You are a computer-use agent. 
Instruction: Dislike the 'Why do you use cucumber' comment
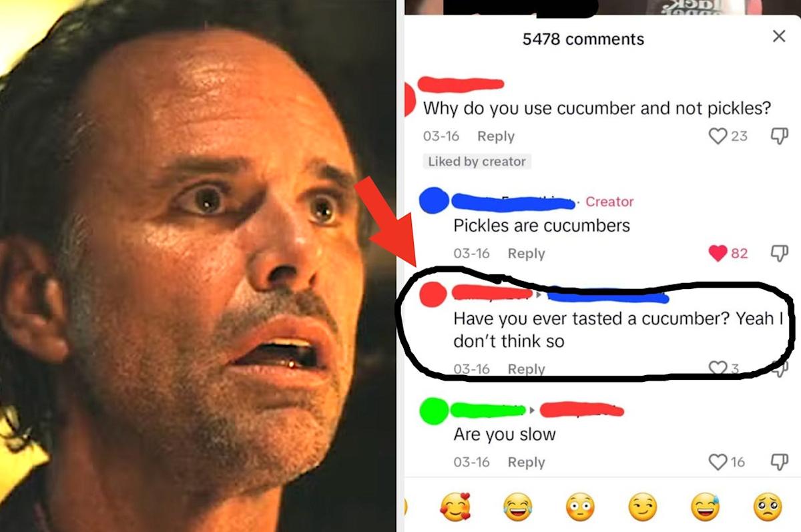point(779,136)
